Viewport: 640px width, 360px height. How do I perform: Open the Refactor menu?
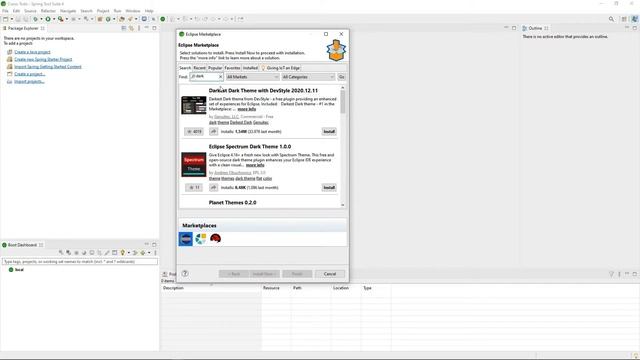point(48,11)
